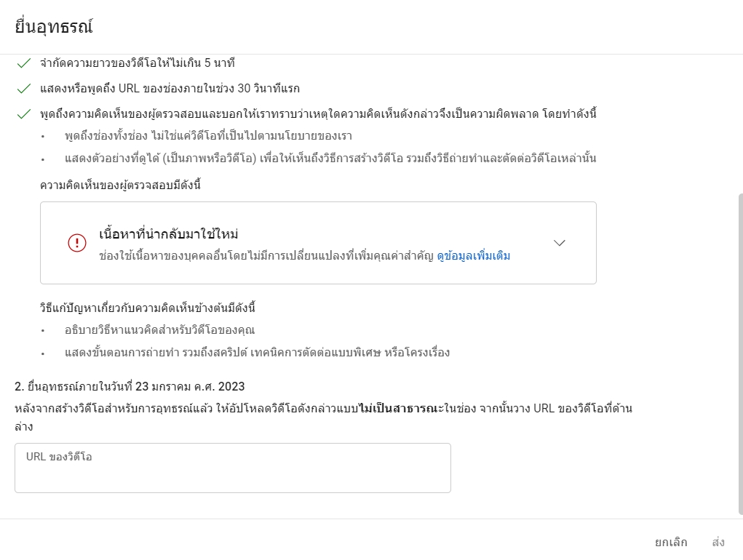This screenshot has width=743, height=560.
Task: Click the checkmark next to the channel URL requirement
Action: (x=23, y=89)
